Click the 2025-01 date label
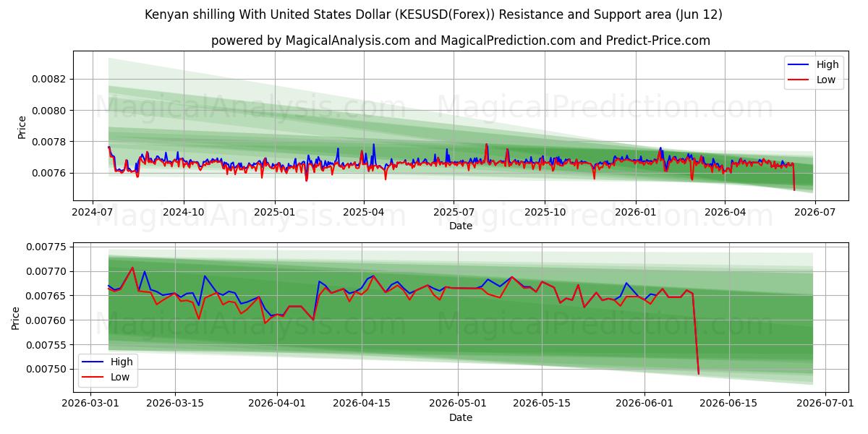The image size is (868, 434). [274, 212]
